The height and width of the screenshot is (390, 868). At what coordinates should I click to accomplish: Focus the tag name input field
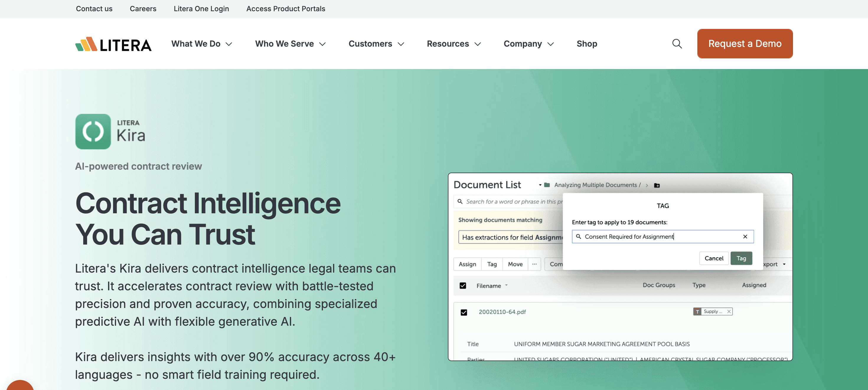click(657, 236)
